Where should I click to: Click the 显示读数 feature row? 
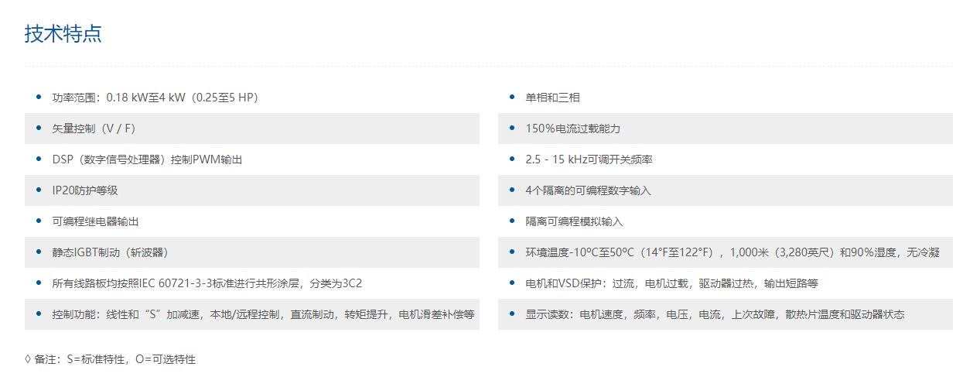point(715,314)
